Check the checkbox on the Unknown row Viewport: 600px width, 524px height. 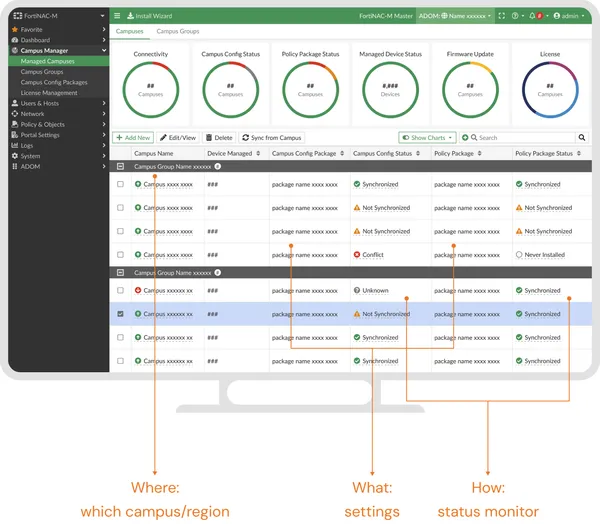click(x=120, y=290)
